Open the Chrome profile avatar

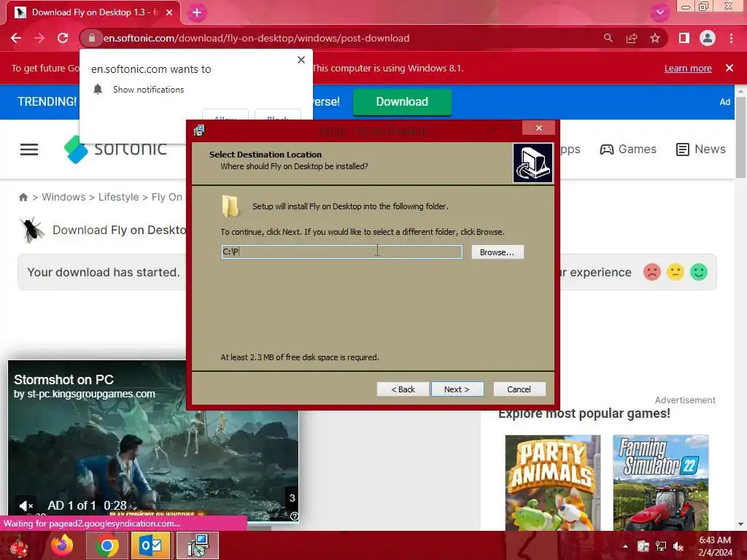click(x=708, y=38)
